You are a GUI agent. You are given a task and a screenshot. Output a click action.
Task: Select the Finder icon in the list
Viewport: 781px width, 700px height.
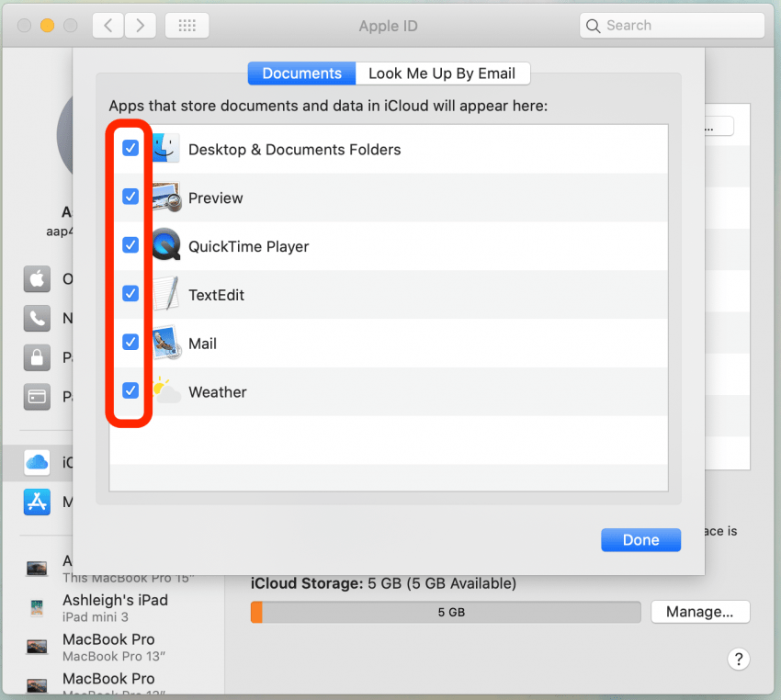point(166,148)
